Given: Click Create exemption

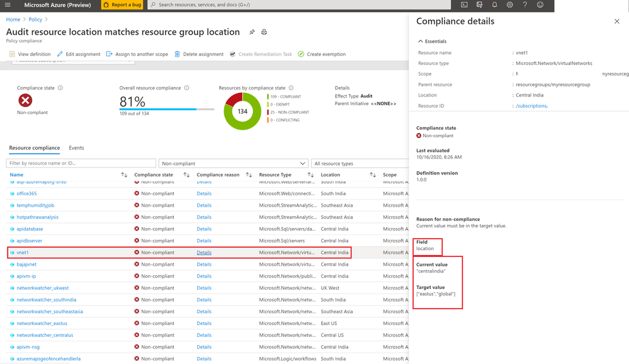Looking at the screenshot, I should click(x=322, y=54).
